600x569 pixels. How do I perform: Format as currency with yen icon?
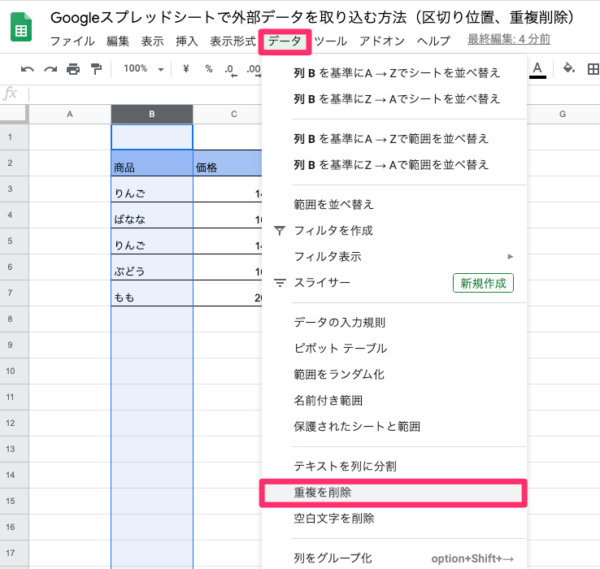[x=186, y=69]
